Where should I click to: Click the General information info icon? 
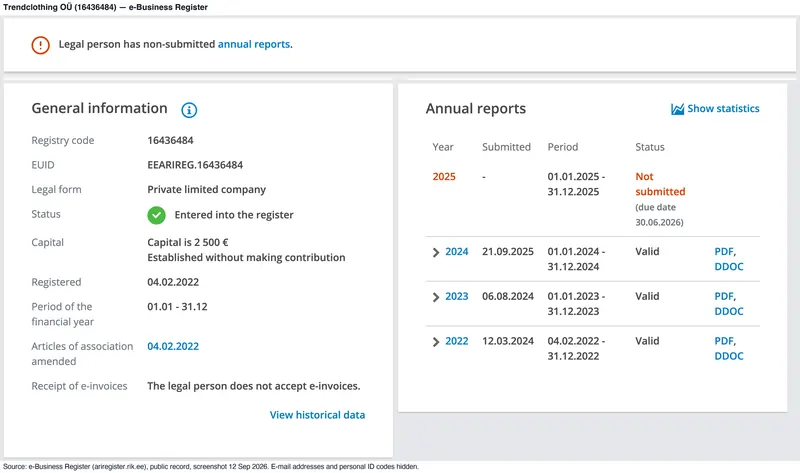click(189, 110)
